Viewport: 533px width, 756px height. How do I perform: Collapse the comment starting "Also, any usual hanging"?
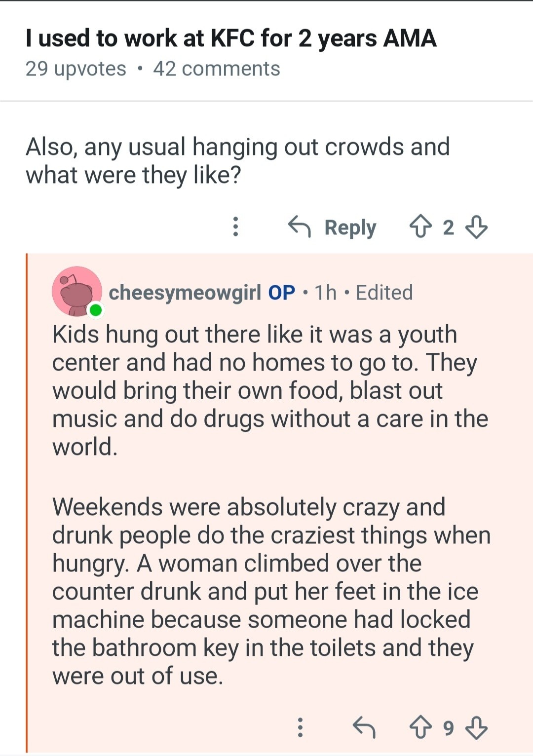tap(237, 161)
